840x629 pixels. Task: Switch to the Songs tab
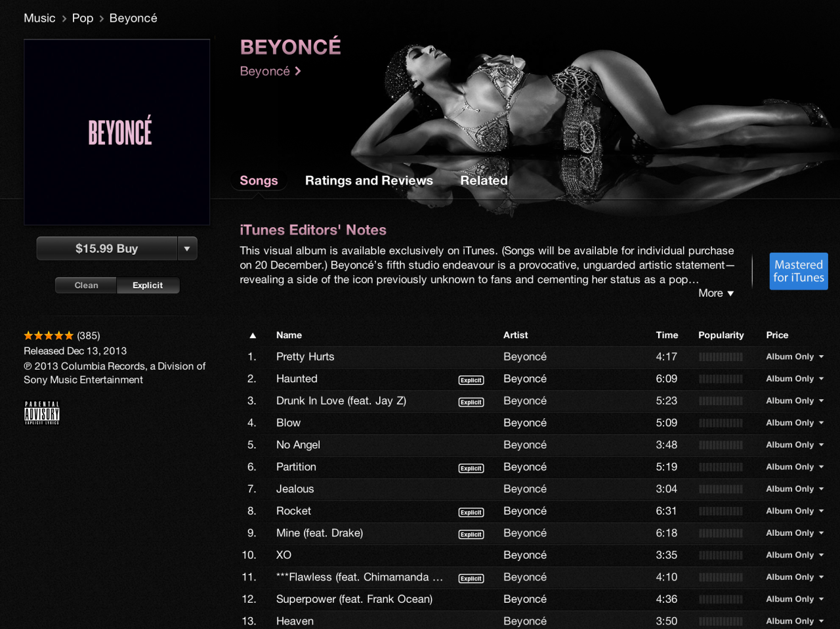tap(259, 181)
